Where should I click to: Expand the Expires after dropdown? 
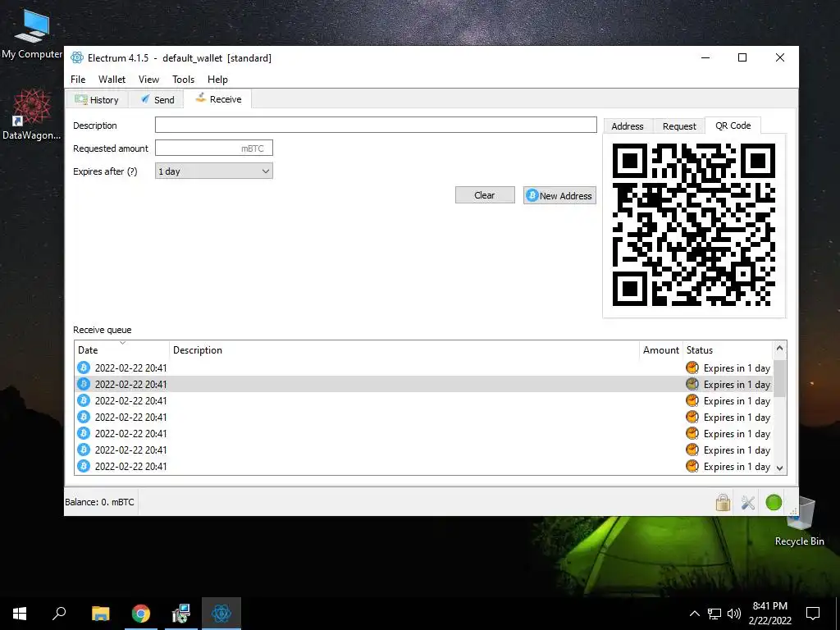[x=214, y=171]
